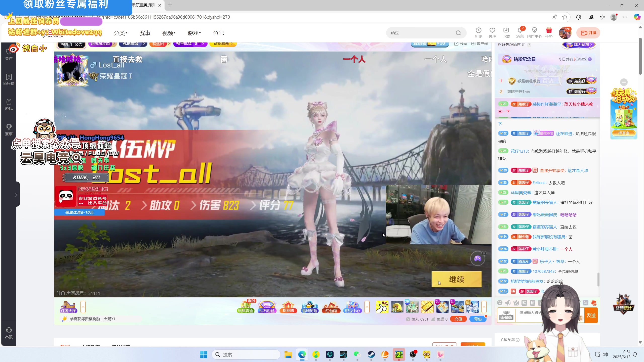644x362 pixels.
Task: Toggle the red splash effects icon
Action: (594, 303)
